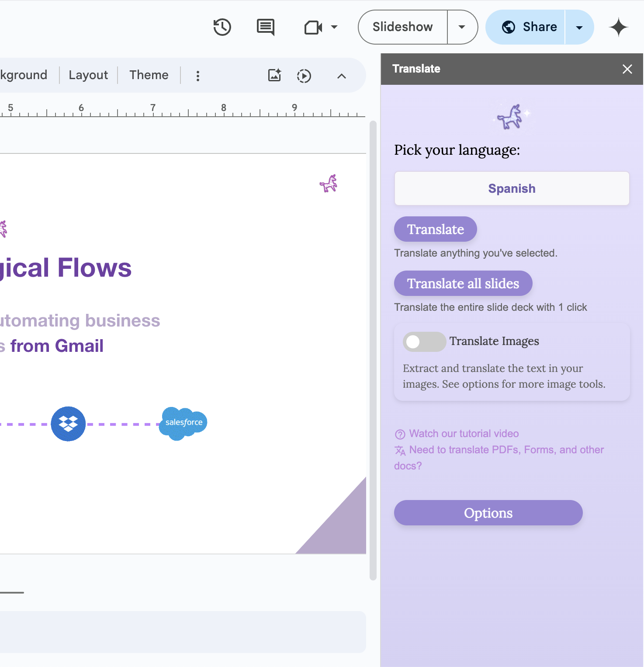Select the 'utomating business' subtitle text

(80, 320)
